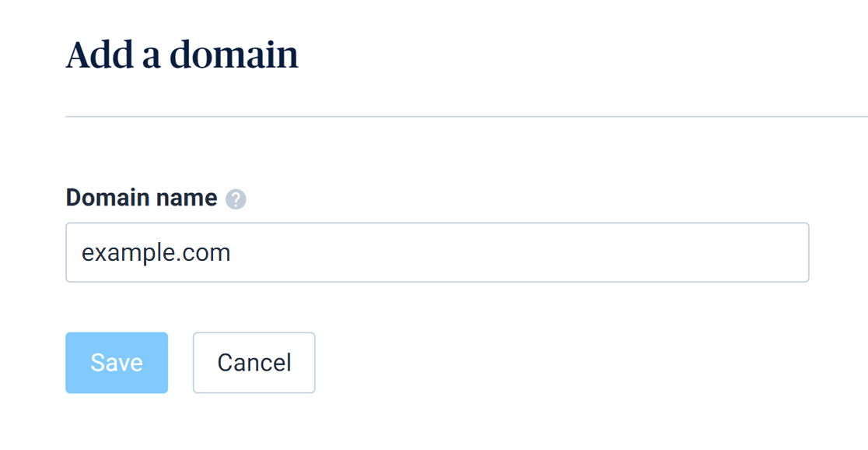Show help for the Domain name field

pyautogui.click(x=236, y=199)
